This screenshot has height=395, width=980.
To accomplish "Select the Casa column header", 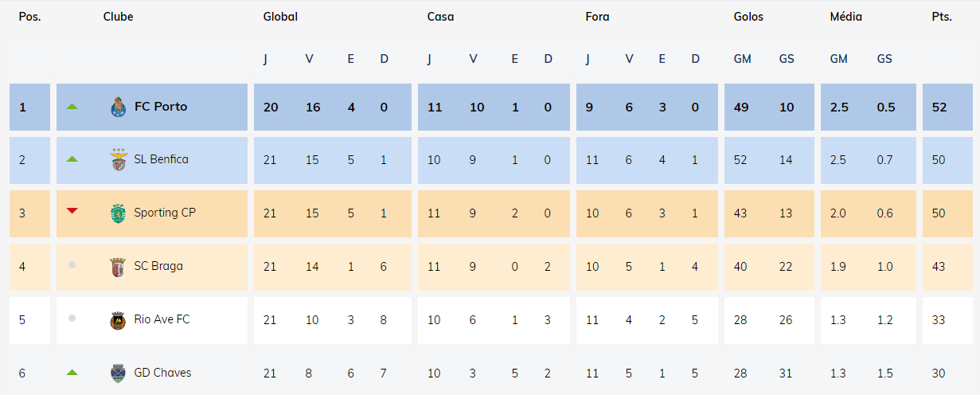I will [x=440, y=17].
